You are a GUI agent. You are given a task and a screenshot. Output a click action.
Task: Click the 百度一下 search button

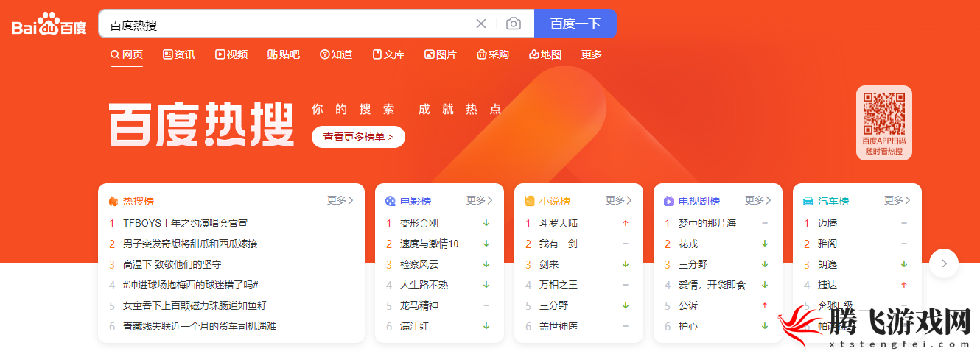tap(575, 24)
